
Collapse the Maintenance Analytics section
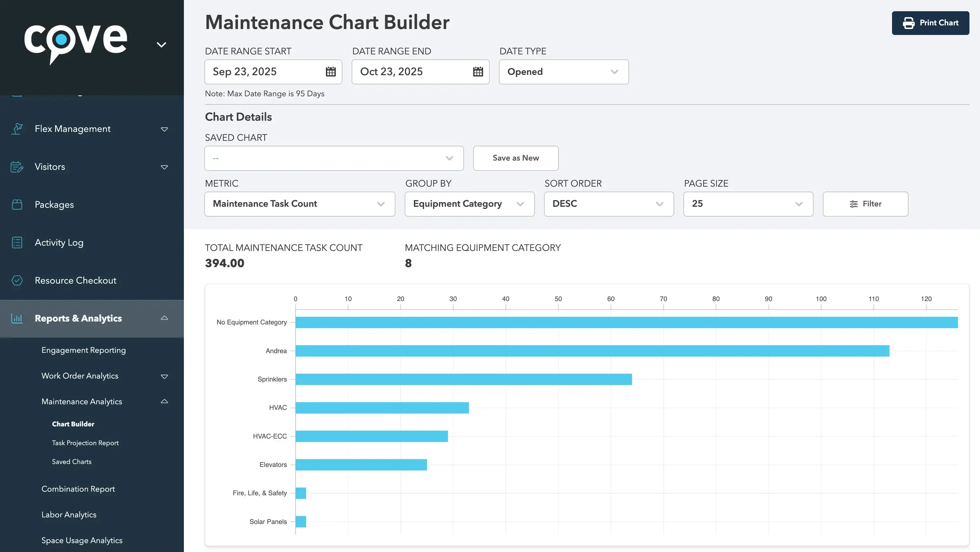coord(164,401)
